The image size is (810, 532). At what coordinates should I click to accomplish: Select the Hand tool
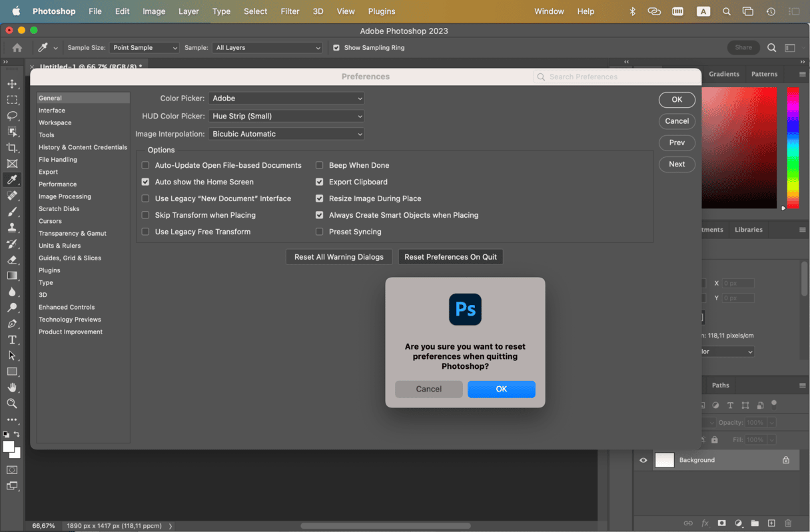pyautogui.click(x=12, y=388)
